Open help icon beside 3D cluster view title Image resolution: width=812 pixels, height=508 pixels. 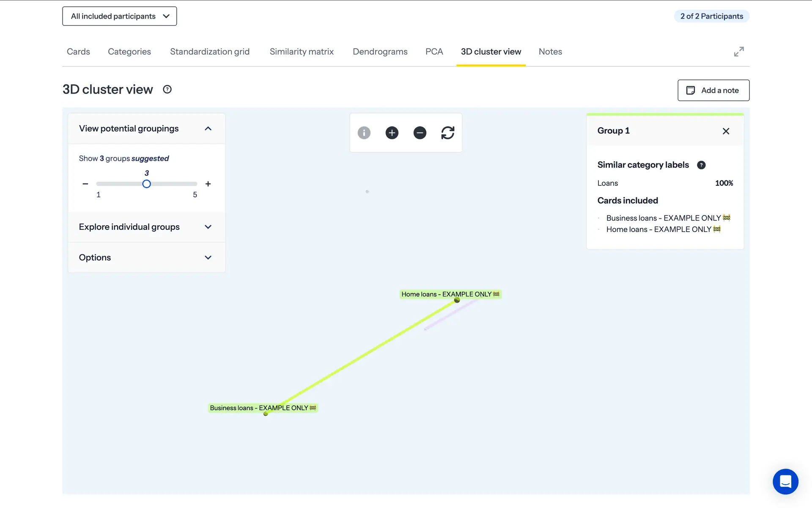click(167, 89)
